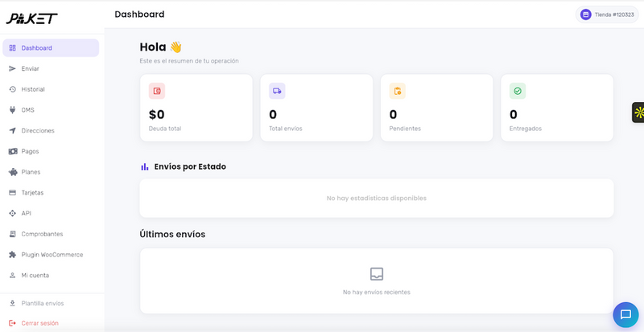Screen dimensions: 644x332
Task: Click the truck icon for Total envíos
Action: (x=277, y=91)
